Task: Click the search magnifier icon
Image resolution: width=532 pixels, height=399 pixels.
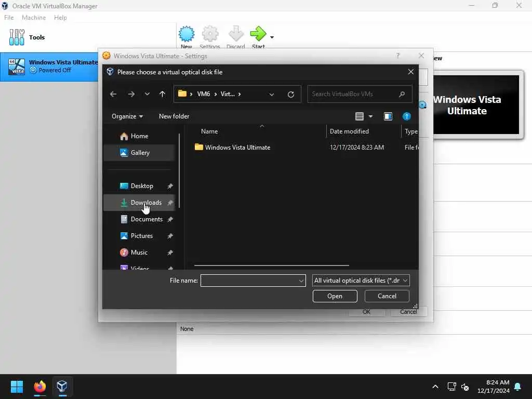Action: pos(402,94)
